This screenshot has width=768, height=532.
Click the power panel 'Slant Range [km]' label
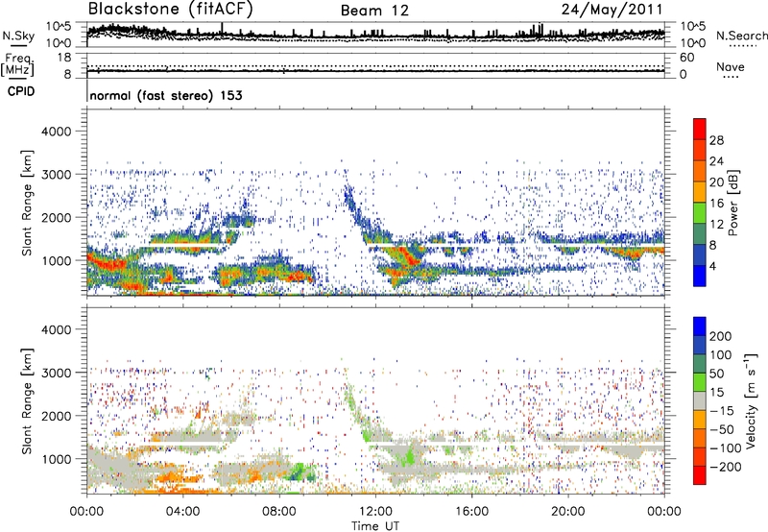[27, 203]
